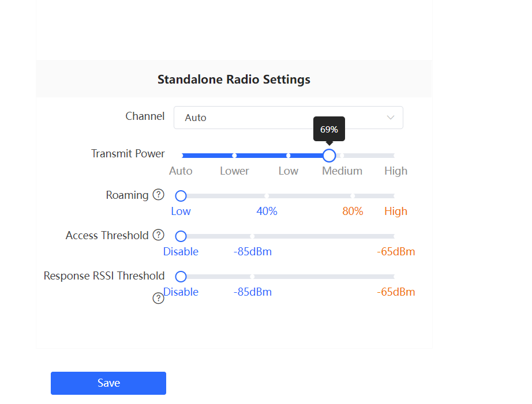Select the Response RSSI Threshold Disable handle

tap(181, 277)
